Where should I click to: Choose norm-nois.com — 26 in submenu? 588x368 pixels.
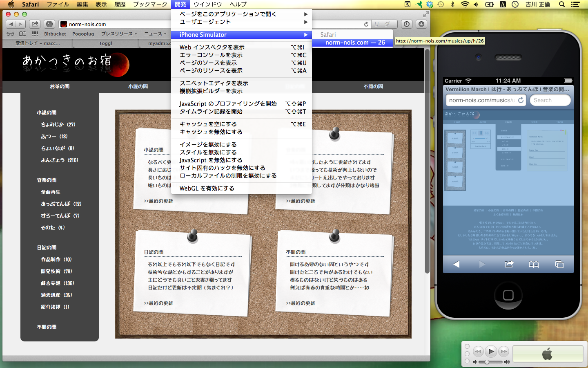[354, 43]
